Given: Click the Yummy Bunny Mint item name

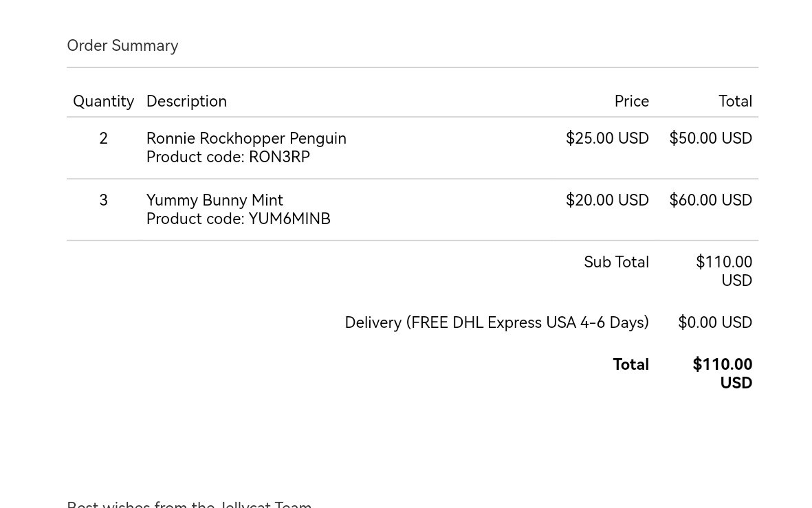Looking at the screenshot, I should [x=215, y=200].
